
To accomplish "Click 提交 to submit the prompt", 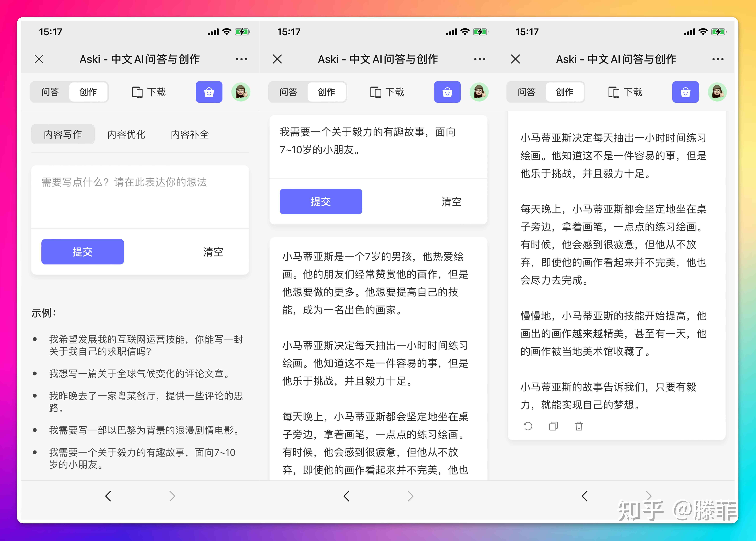I will point(321,201).
